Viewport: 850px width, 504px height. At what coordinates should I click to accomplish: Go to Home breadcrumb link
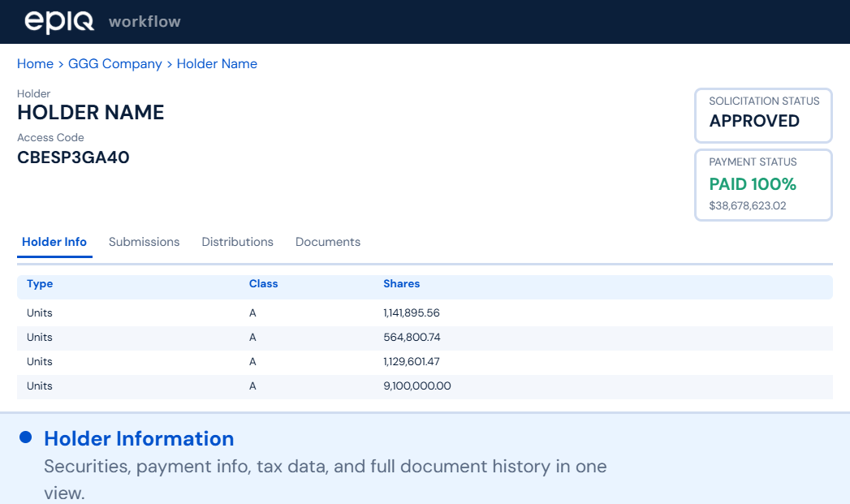tap(35, 64)
